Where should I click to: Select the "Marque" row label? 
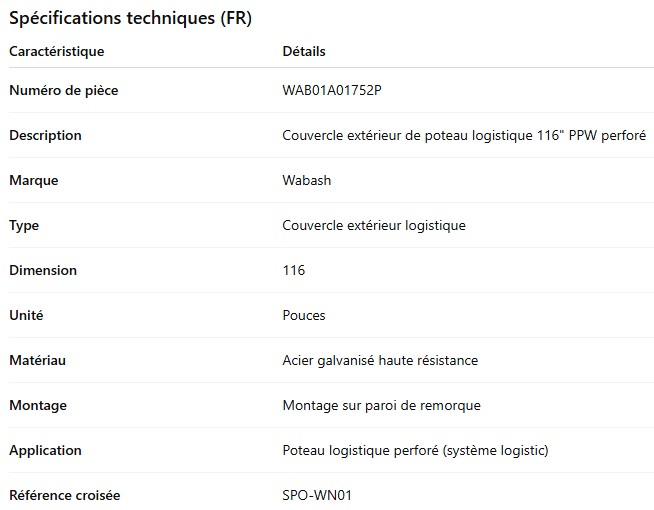click(34, 181)
